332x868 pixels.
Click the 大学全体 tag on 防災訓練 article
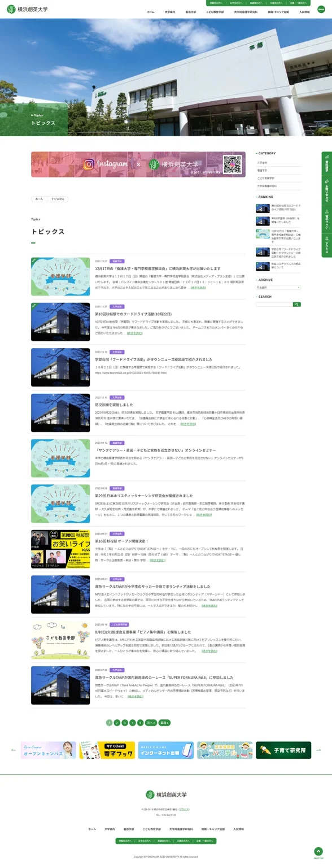[117, 397]
